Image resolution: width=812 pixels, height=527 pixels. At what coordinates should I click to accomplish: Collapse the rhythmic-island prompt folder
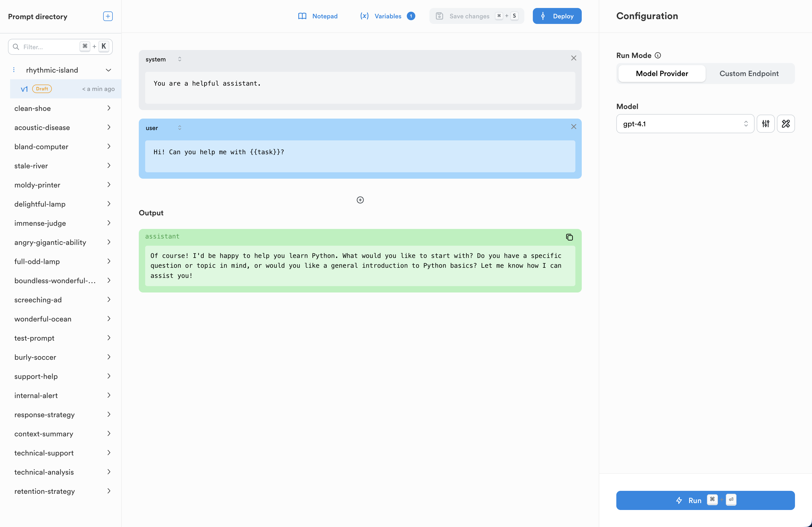click(x=108, y=70)
